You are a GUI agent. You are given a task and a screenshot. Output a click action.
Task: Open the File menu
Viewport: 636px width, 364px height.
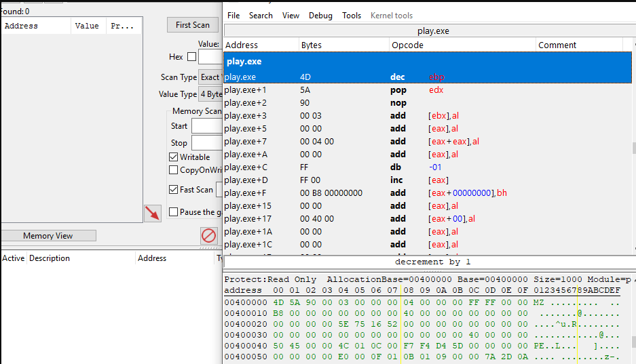(233, 16)
